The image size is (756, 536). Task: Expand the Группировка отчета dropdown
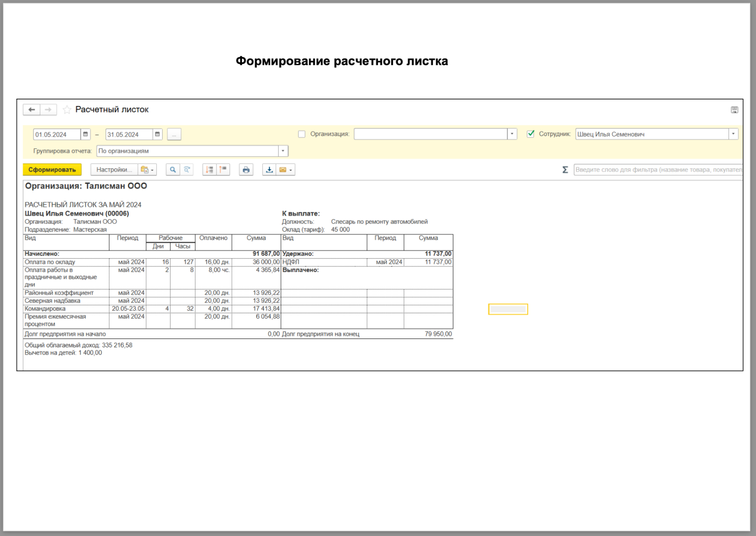coord(283,151)
